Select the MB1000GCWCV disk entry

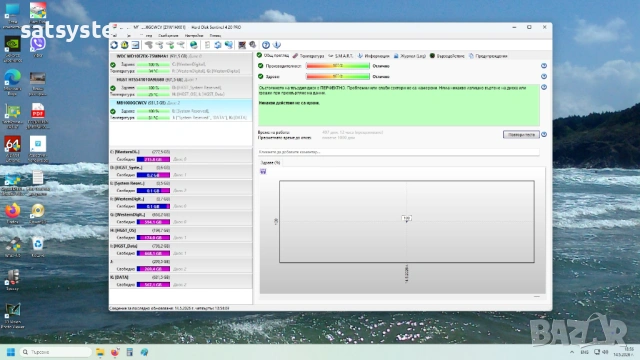click(x=181, y=110)
